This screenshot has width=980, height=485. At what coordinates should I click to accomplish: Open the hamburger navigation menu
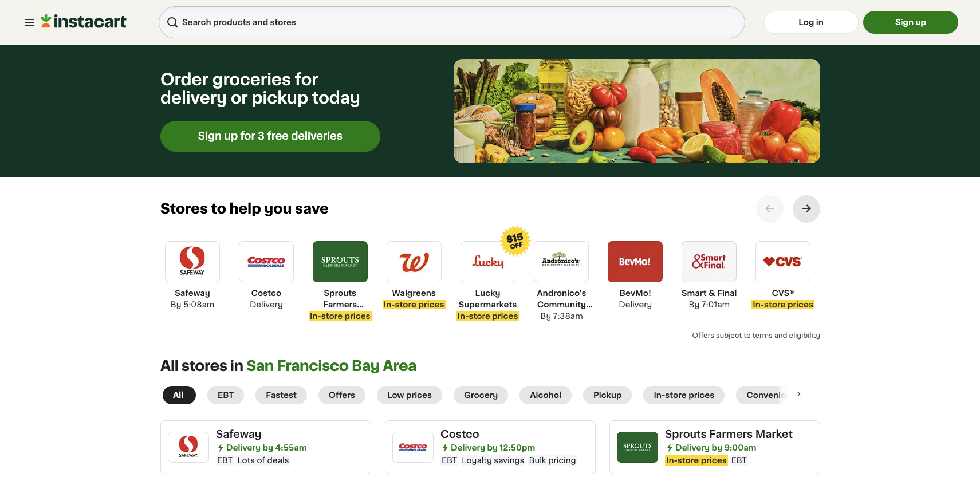point(29,22)
